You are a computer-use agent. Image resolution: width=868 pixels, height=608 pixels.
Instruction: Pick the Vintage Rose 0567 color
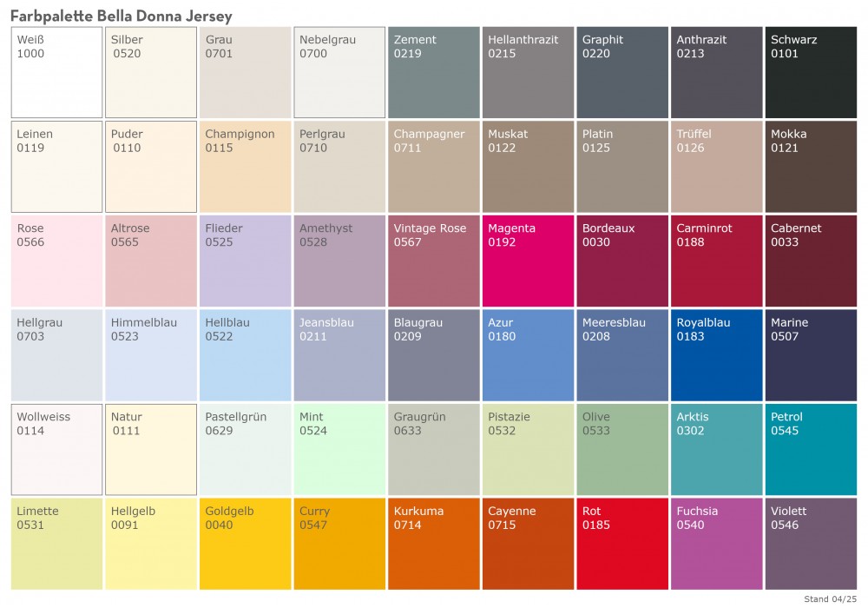tap(433, 261)
